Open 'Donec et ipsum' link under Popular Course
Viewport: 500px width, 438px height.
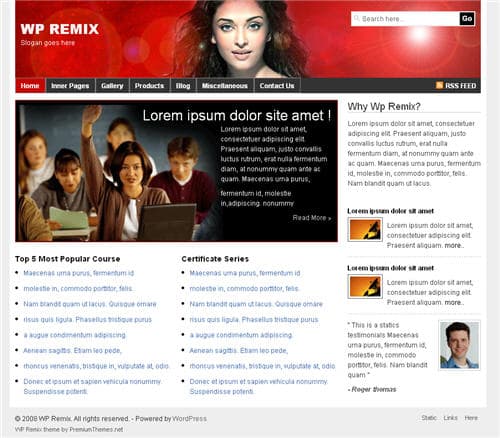(92, 386)
